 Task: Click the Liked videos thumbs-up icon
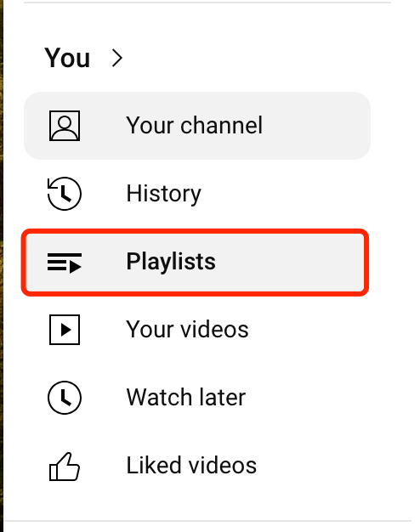(x=65, y=467)
